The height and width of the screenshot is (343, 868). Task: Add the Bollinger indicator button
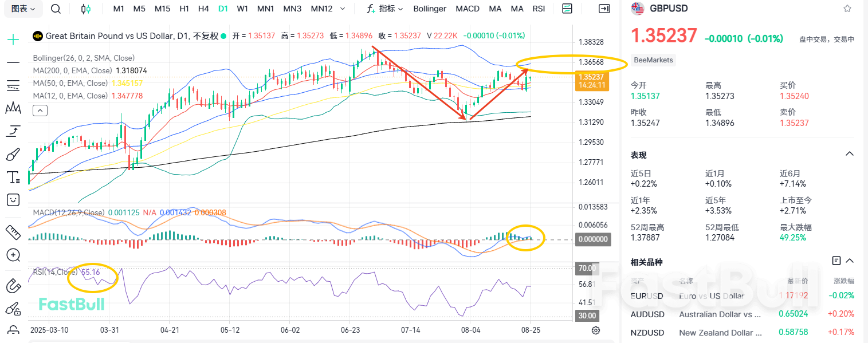[x=430, y=9]
